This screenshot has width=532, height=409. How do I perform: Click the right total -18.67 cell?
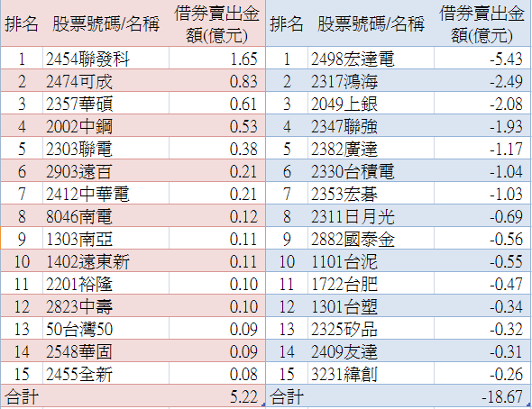click(482, 395)
